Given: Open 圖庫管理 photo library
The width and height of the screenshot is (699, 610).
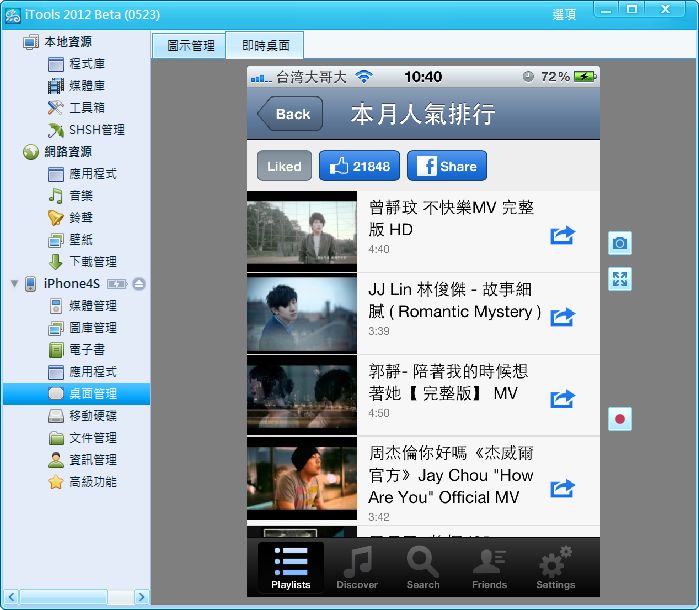Looking at the screenshot, I should (x=82, y=328).
